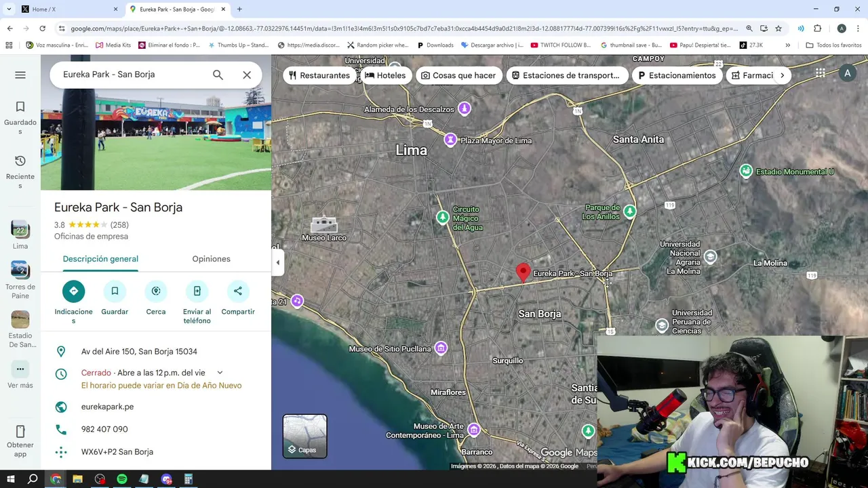Screen dimensions: 868x488
Task: Click Parque de Los Anillos marker
Action: (630, 212)
